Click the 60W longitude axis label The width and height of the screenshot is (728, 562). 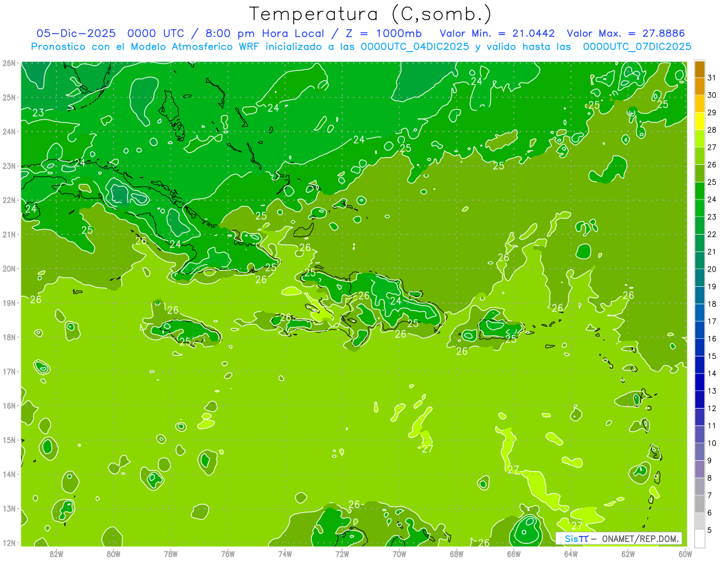(685, 554)
